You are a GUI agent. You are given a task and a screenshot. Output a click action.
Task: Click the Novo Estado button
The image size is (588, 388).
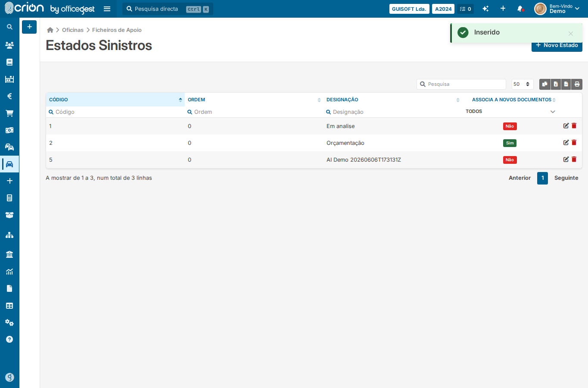coord(557,46)
